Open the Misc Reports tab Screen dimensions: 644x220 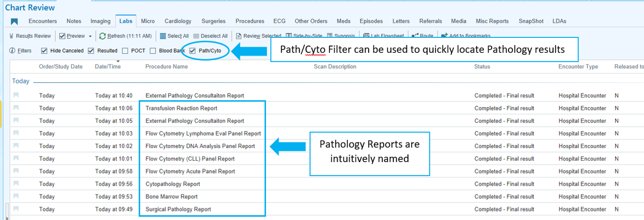[x=492, y=21]
